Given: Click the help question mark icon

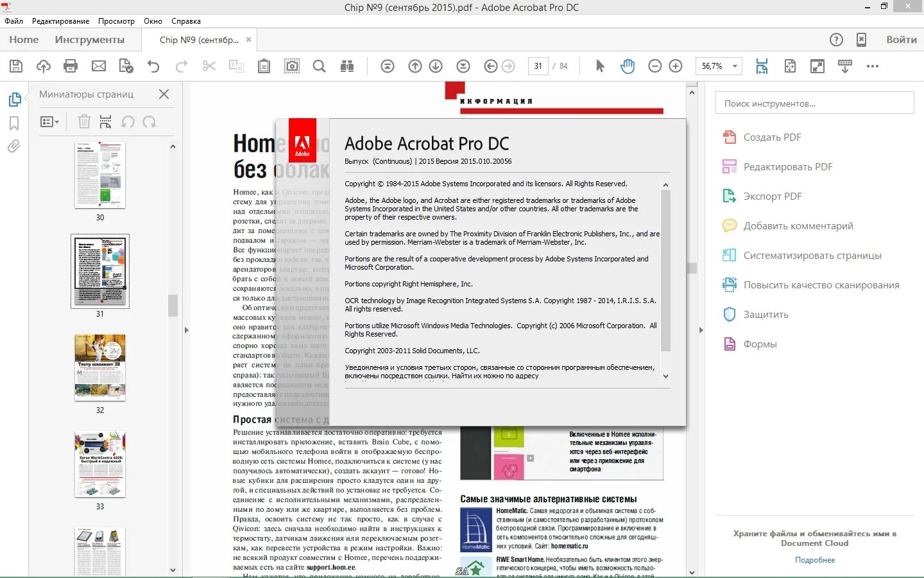Looking at the screenshot, I should coord(836,40).
